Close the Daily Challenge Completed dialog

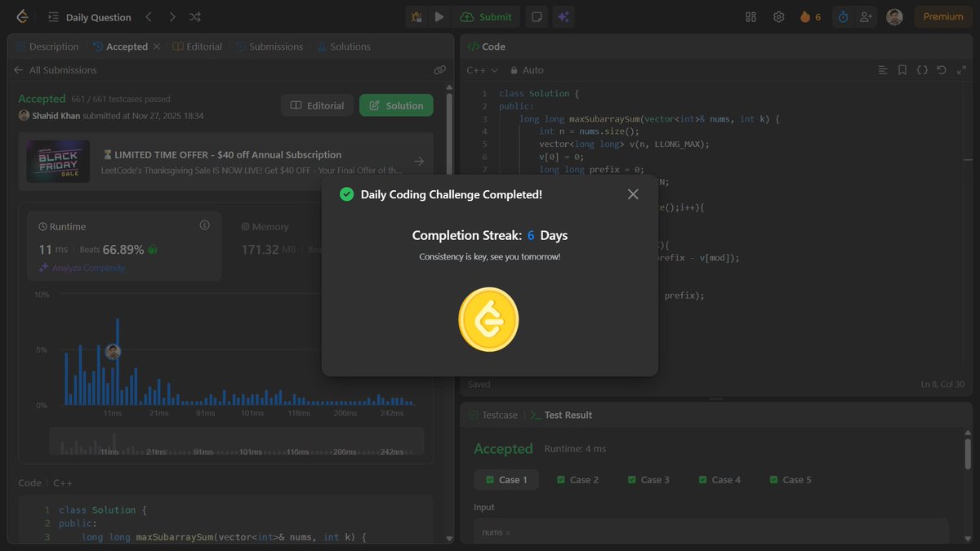[x=633, y=194]
